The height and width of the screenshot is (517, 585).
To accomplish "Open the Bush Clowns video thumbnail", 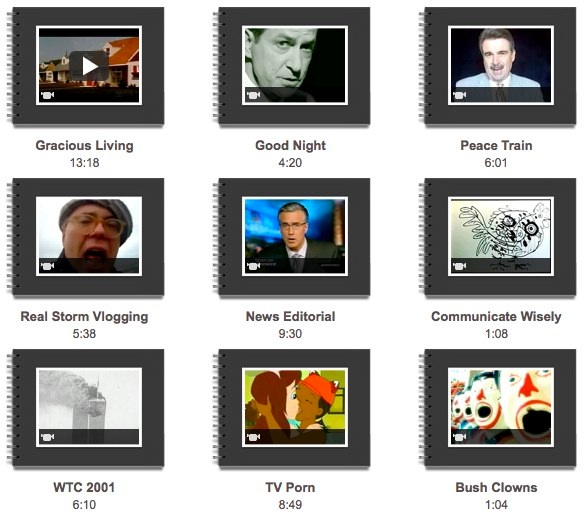I will (x=501, y=407).
